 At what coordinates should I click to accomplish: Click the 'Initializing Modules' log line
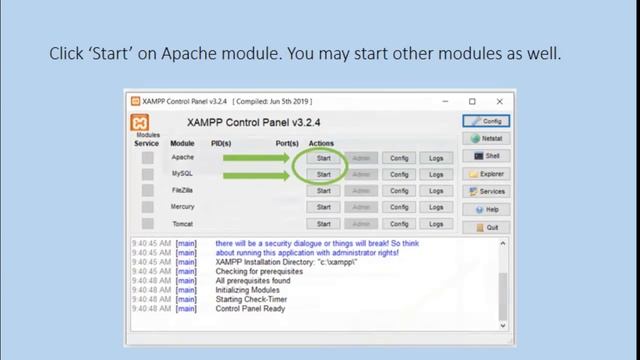[247, 290]
